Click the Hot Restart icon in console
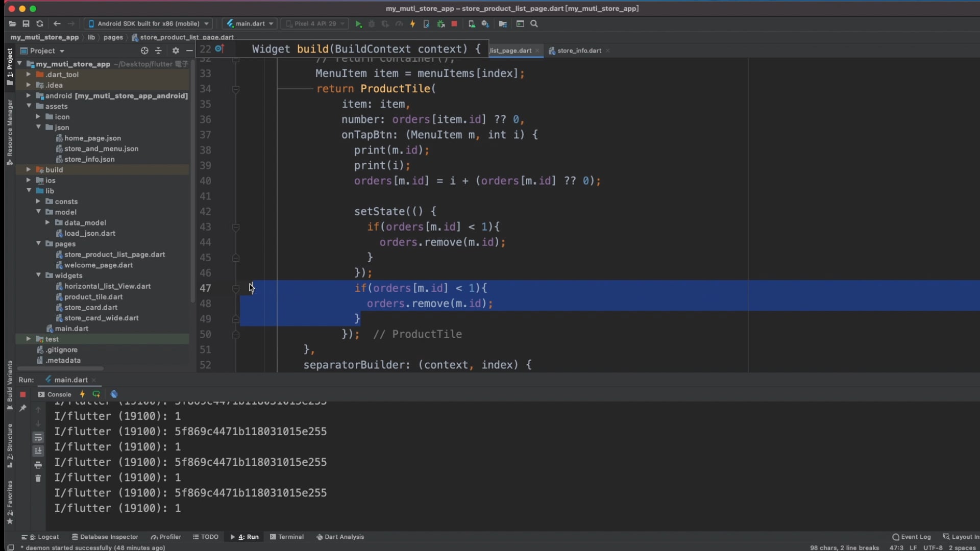This screenshot has width=980, height=551. tap(96, 394)
